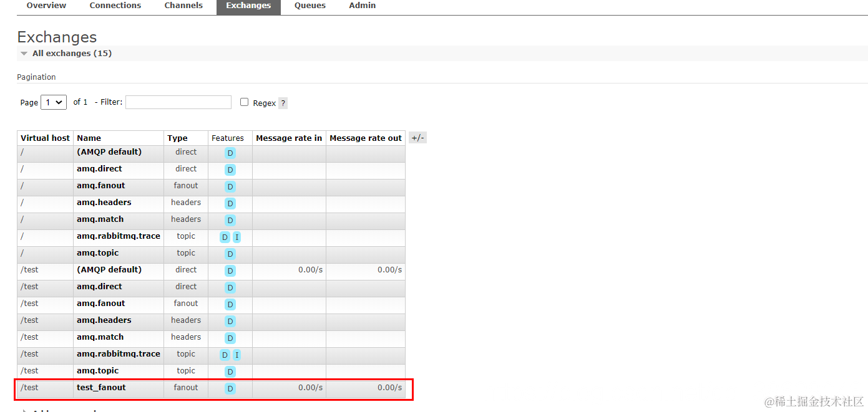Click the I badge for /test vhost amq.rabbitmq.trace

(x=237, y=355)
